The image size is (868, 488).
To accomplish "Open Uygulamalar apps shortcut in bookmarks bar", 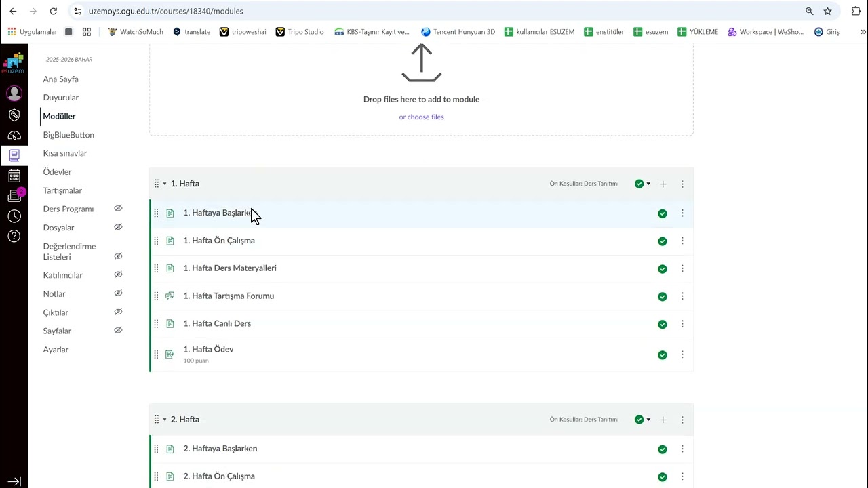I will 32,32.
